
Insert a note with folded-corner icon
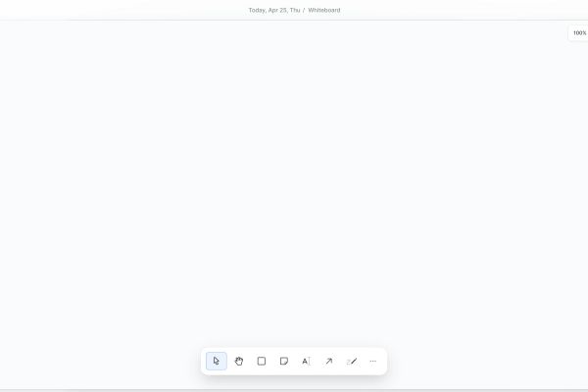point(284,361)
